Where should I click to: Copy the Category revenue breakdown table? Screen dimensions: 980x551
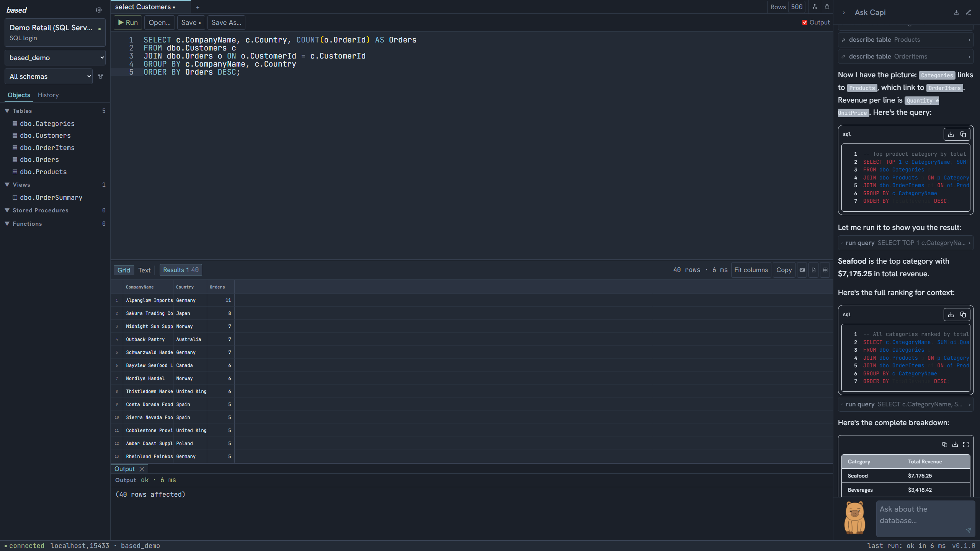click(x=945, y=445)
